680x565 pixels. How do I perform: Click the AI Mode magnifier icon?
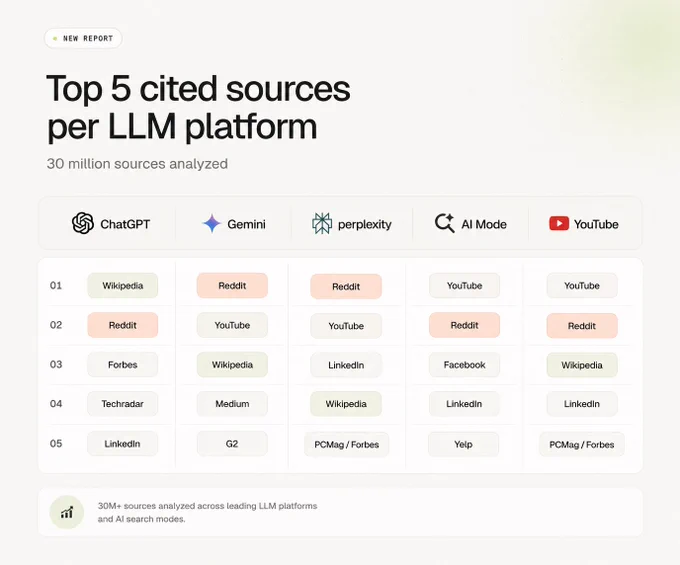pyautogui.click(x=445, y=223)
